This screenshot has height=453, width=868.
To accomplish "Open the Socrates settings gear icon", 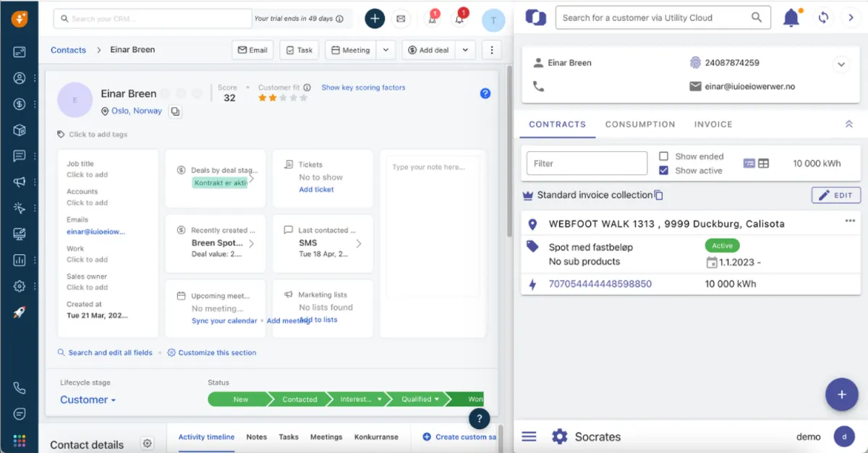I will pyautogui.click(x=559, y=437).
